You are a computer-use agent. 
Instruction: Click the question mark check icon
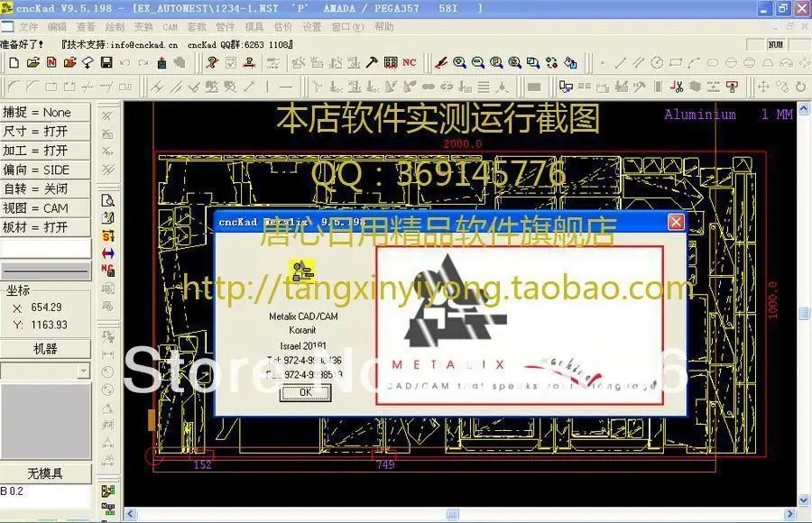[x=212, y=62]
